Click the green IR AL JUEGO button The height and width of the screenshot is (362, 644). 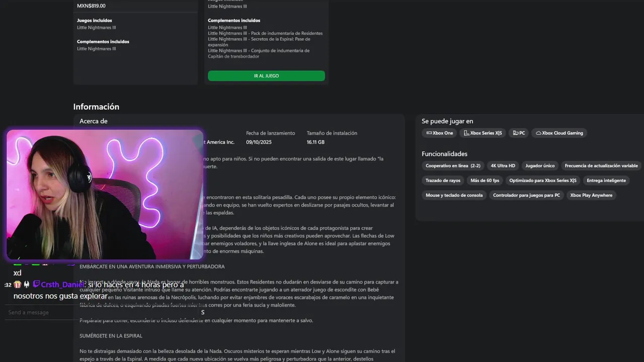coord(266,76)
